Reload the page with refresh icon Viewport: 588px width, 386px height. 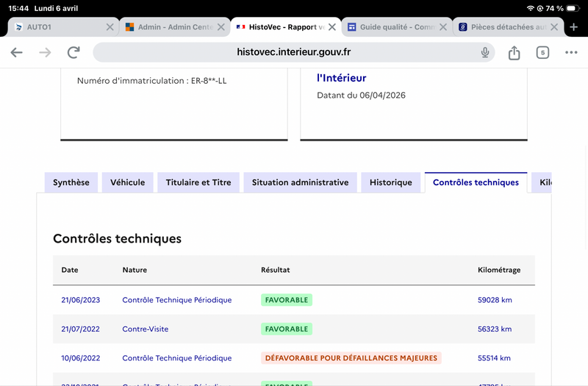pos(73,52)
